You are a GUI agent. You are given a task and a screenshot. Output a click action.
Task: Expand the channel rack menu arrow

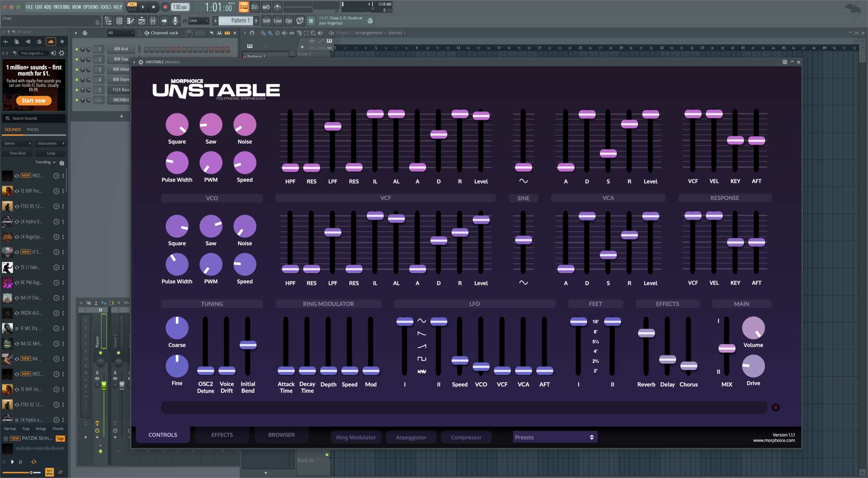(x=76, y=33)
